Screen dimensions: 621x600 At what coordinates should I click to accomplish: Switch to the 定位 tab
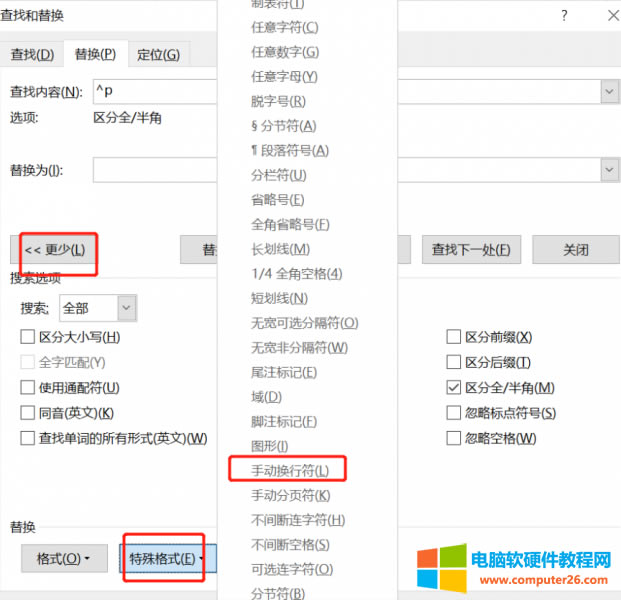click(158, 54)
